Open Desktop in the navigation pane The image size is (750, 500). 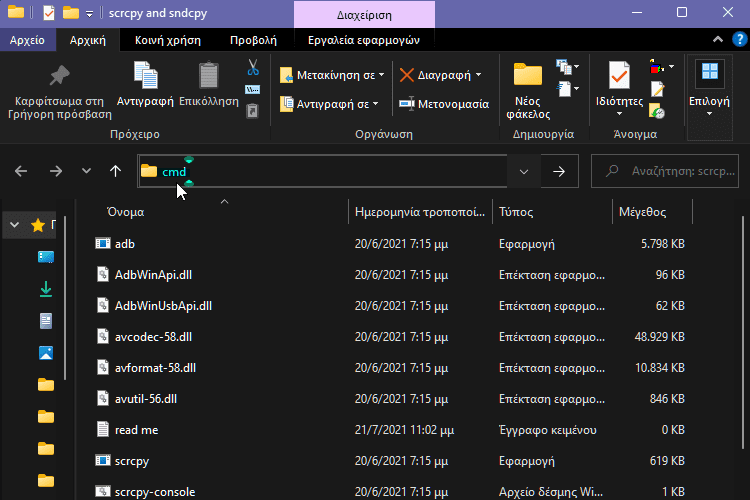click(46, 257)
